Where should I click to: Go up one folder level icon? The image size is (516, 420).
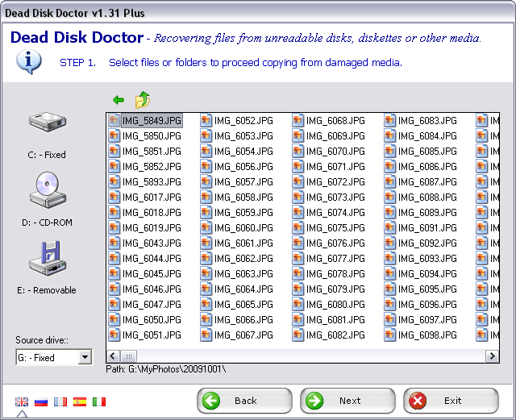click(143, 99)
